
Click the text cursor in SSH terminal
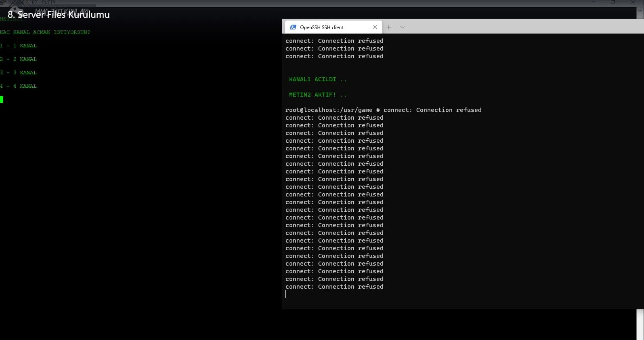click(x=285, y=294)
